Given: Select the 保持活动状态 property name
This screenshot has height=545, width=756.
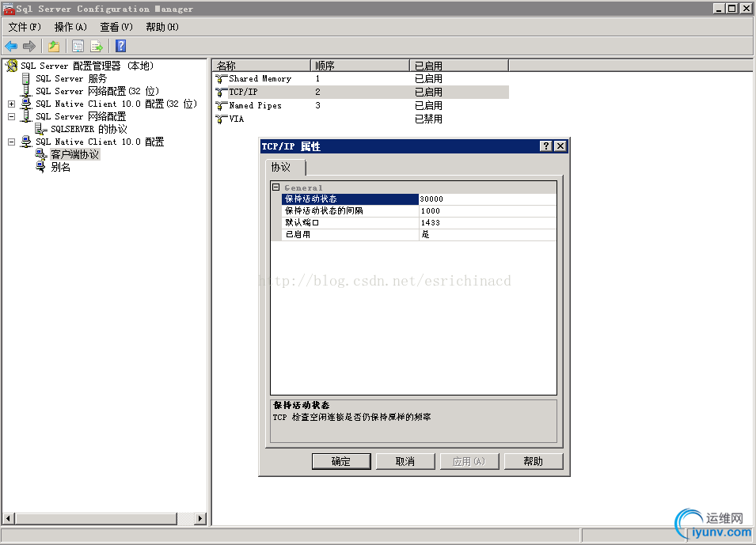Looking at the screenshot, I should [x=350, y=199].
